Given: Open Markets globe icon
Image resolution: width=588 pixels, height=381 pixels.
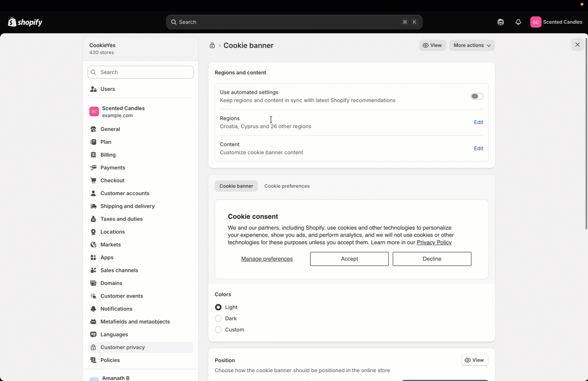Looking at the screenshot, I should 93,245.
